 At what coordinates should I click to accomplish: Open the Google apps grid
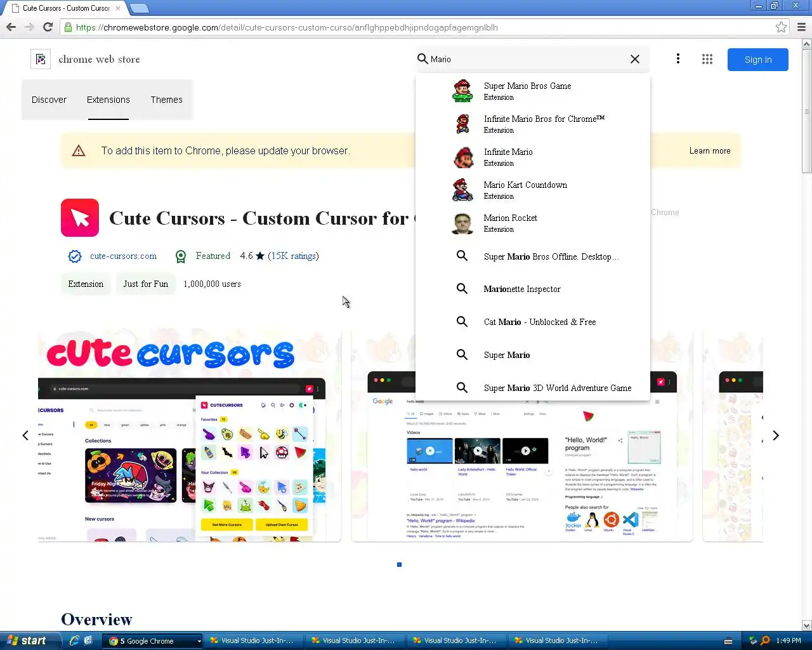[707, 59]
